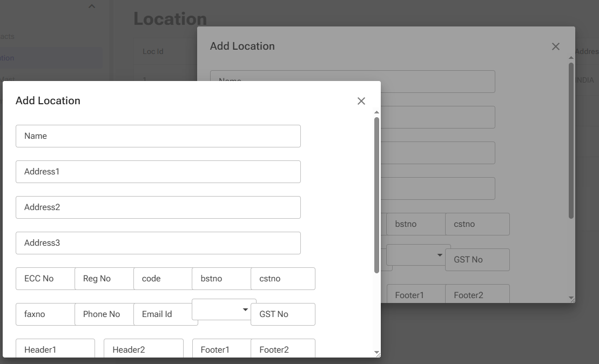The image size is (599, 364).
Task: Focus the Name field in front dialog
Action: [158, 136]
